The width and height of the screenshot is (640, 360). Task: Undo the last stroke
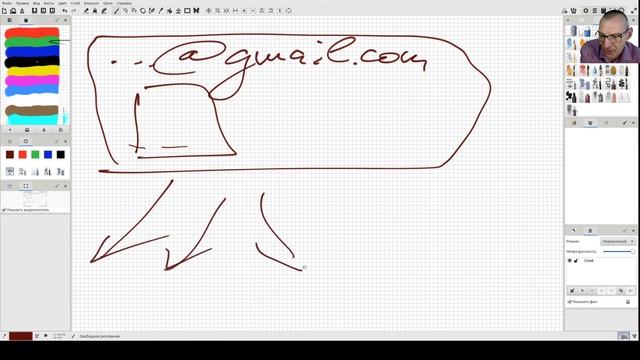click(64, 11)
